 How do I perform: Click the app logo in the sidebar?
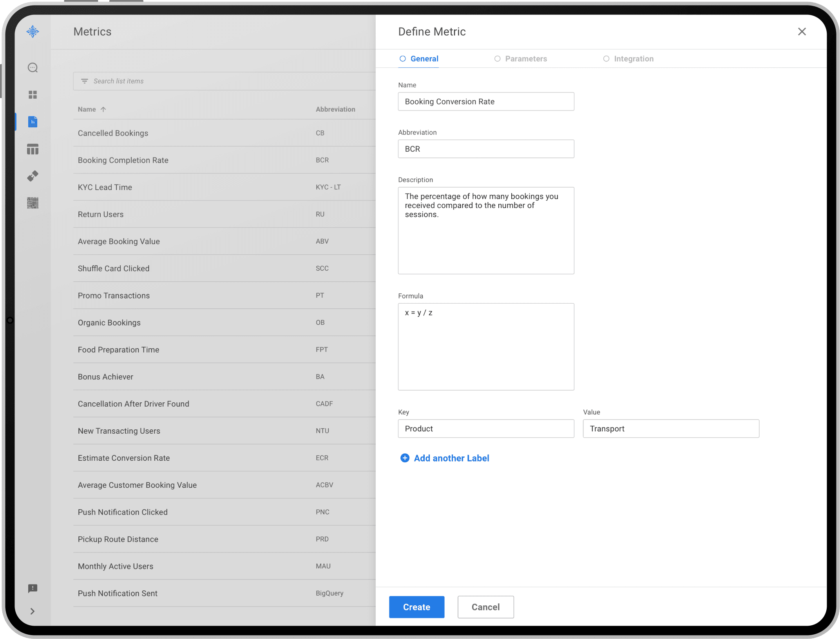[x=33, y=31]
